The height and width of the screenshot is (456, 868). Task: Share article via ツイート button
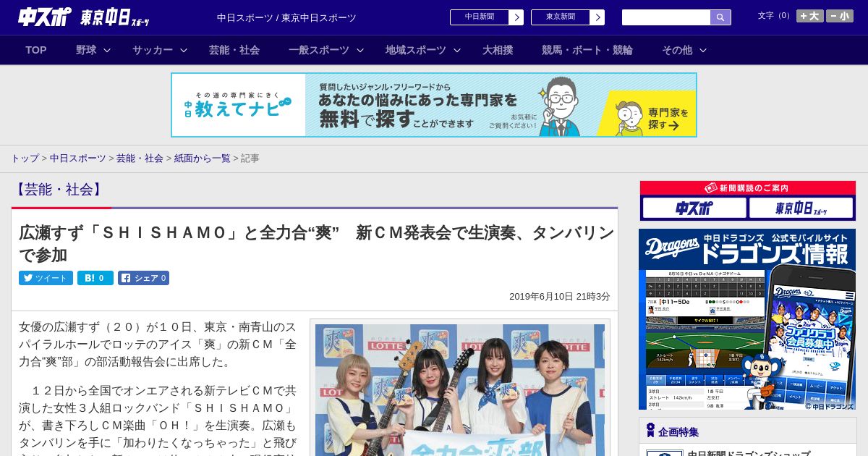[x=46, y=278]
